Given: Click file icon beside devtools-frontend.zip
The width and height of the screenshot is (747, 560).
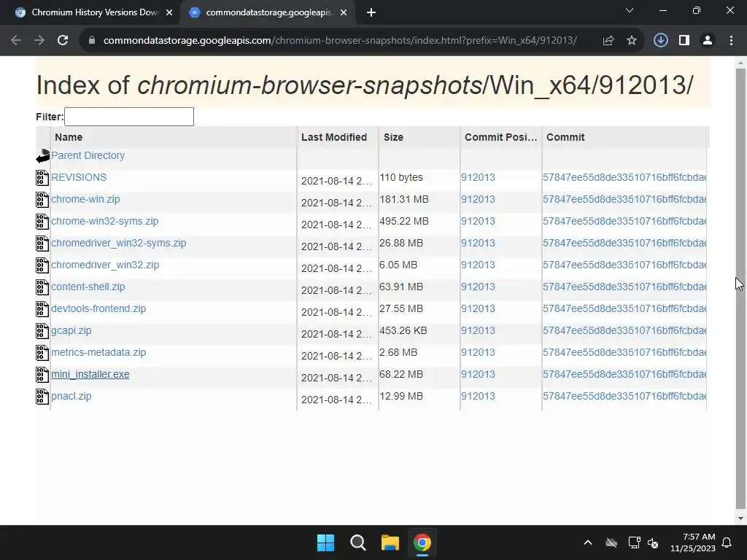Looking at the screenshot, I should pyautogui.click(x=42, y=309).
